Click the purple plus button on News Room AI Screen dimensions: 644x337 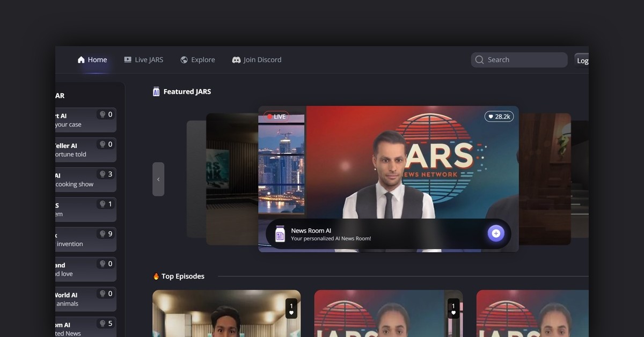495,233
